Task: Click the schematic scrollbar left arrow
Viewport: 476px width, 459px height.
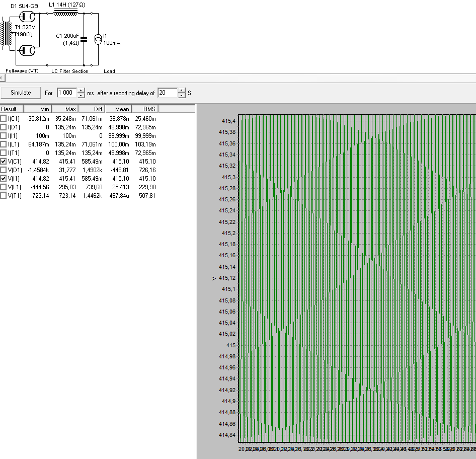Action: pos(2,78)
